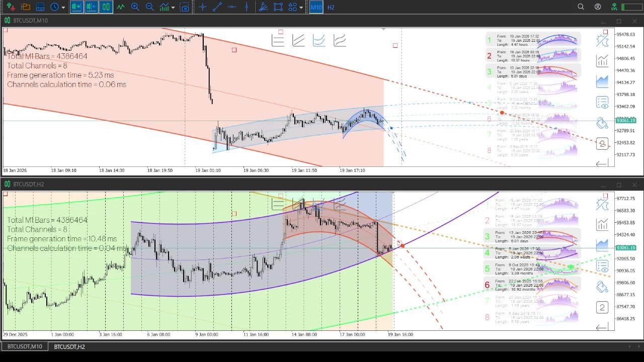Select channel 1 row in M10 chart list

click(x=533, y=40)
